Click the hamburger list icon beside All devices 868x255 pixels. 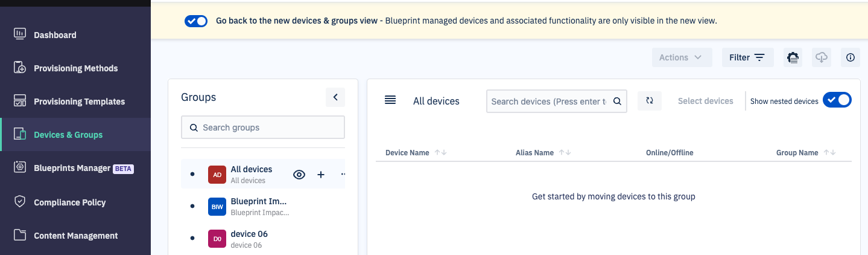pyautogui.click(x=390, y=100)
